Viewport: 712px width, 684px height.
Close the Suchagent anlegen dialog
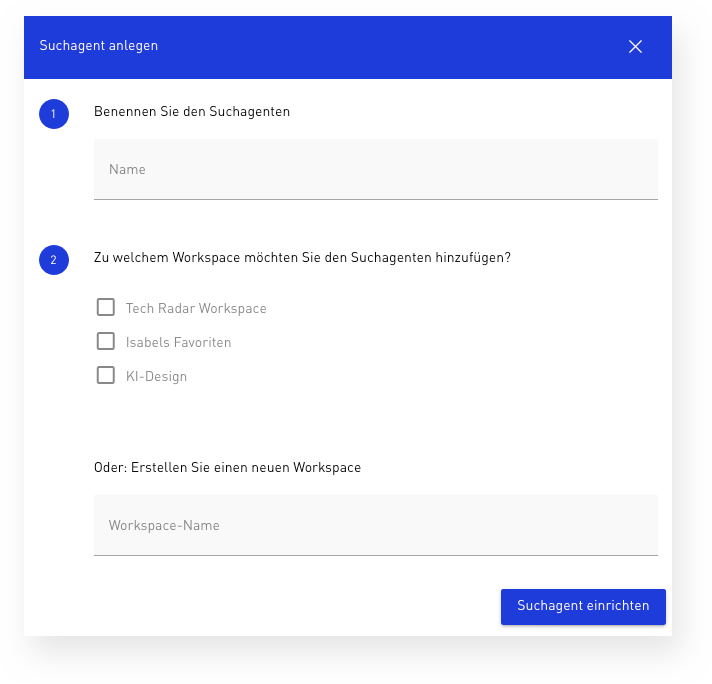pyautogui.click(x=635, y=46)
